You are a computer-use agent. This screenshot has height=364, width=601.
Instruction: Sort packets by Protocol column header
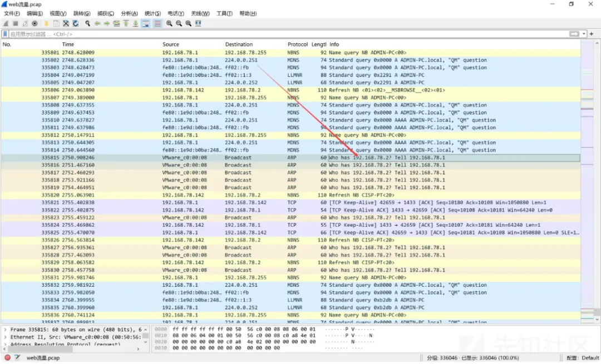coord(297,44)
